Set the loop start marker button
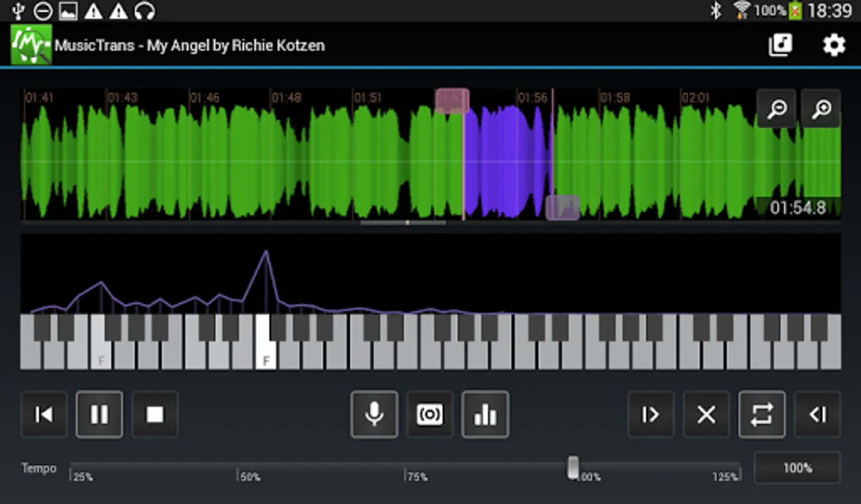This screenshot has height=504, width=861. click(651, 414)
